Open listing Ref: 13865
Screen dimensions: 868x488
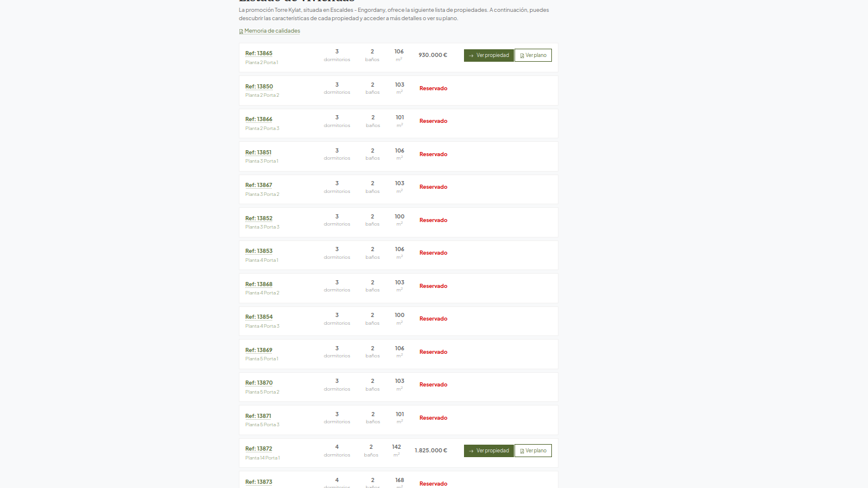[259, 53]
